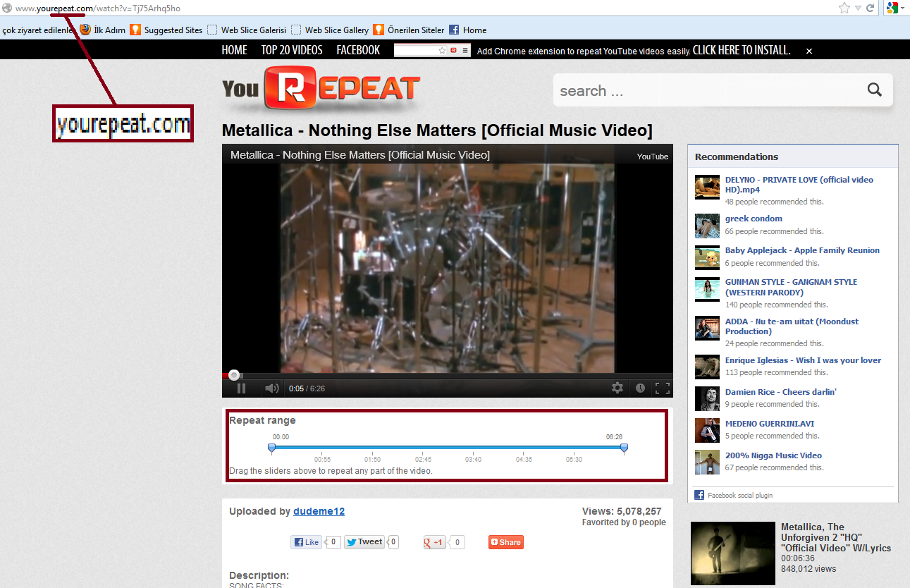Open the Web Slice Galerisi bookmark
Viewport: 910px width, 588px height.
tap(247, 30)
